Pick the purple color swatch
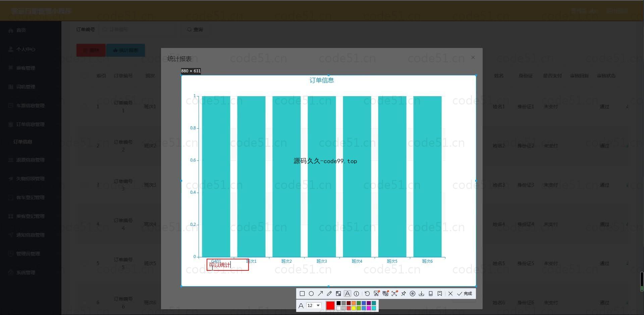Screen dimensions: 644x315 click(369, 303)
